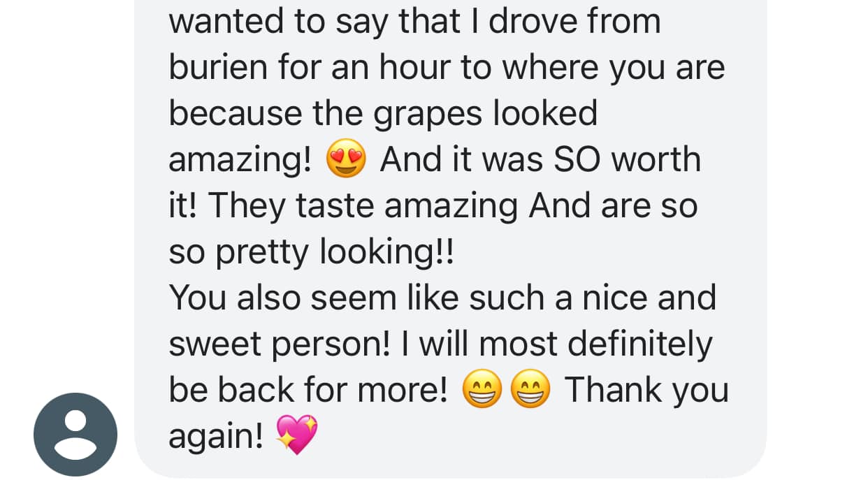The width and height of the screenshot is (868, 480).
Task: Click the sparkling pink heart emoji
Action: pyautogui.click(x=297, y=435)
